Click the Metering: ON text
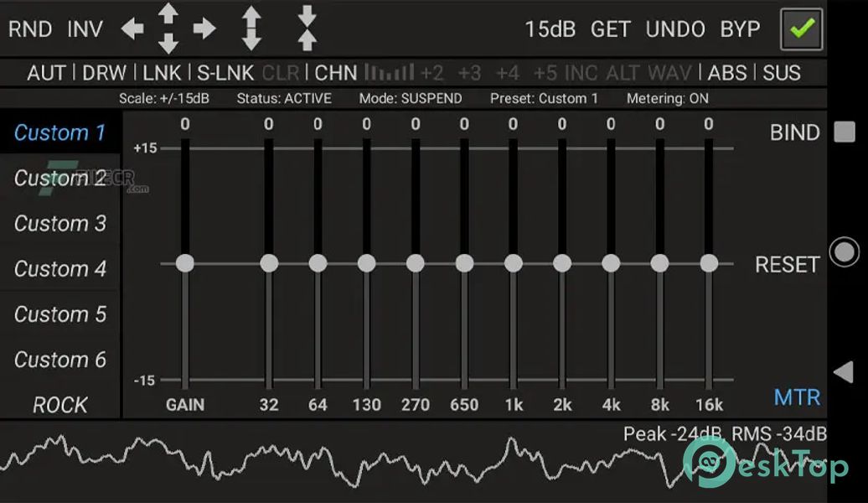Screen dimensions: 868x503 click(667, 99)
